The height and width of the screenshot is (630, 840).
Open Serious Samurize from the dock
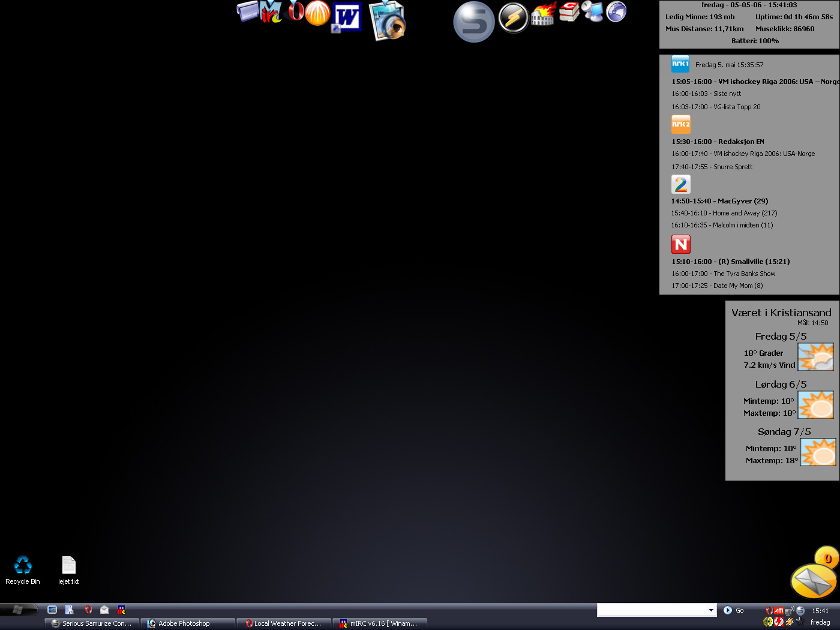[x=474, y=22]
